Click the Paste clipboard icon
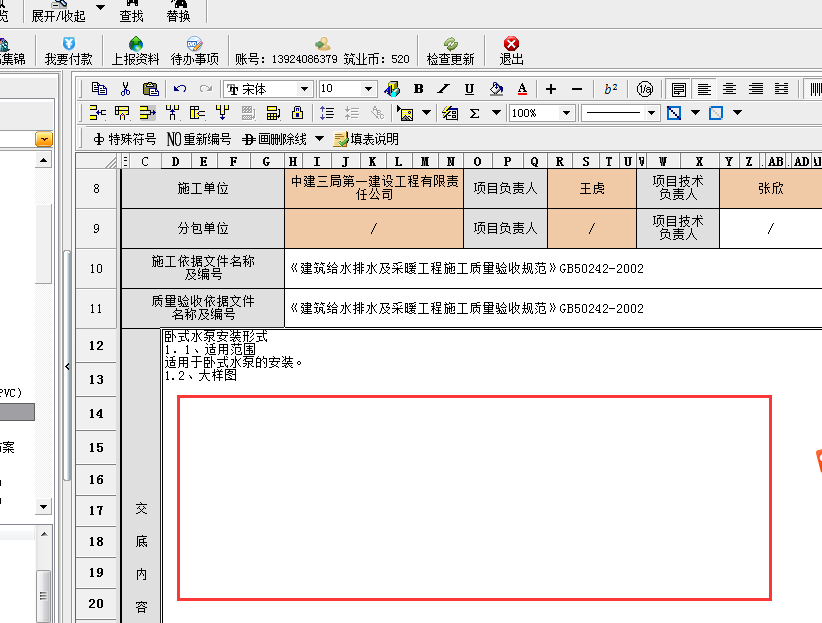Screen dimensions: 822x623 [150, 89]
